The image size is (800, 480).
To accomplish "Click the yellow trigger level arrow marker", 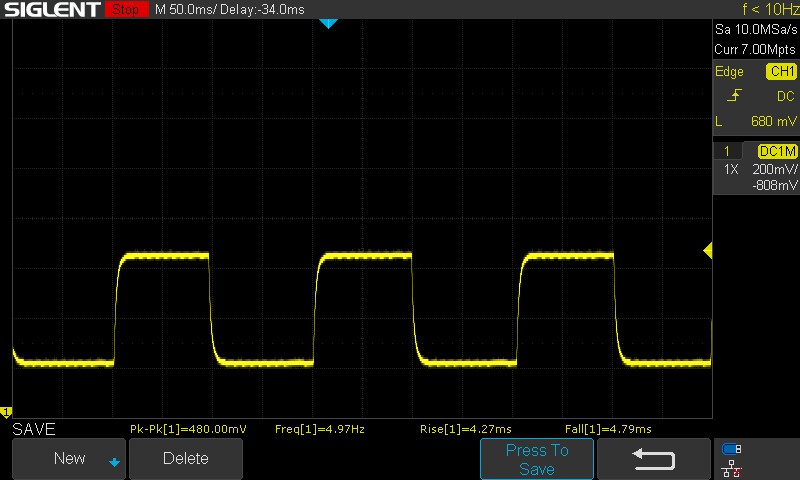I will (x=708, y=250).
